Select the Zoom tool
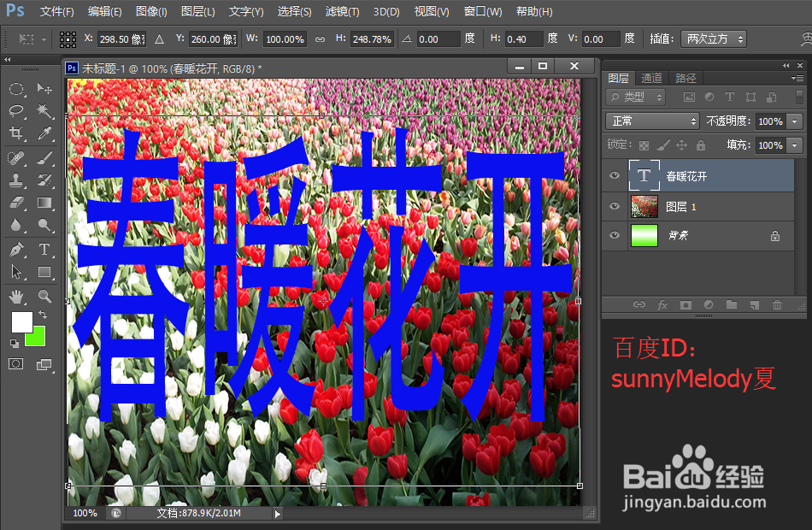812x530 pixels. [x=44, y=297]
